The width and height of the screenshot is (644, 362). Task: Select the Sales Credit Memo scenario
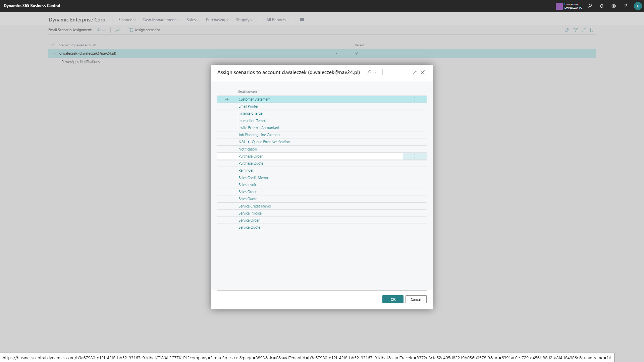coord(253,178)
